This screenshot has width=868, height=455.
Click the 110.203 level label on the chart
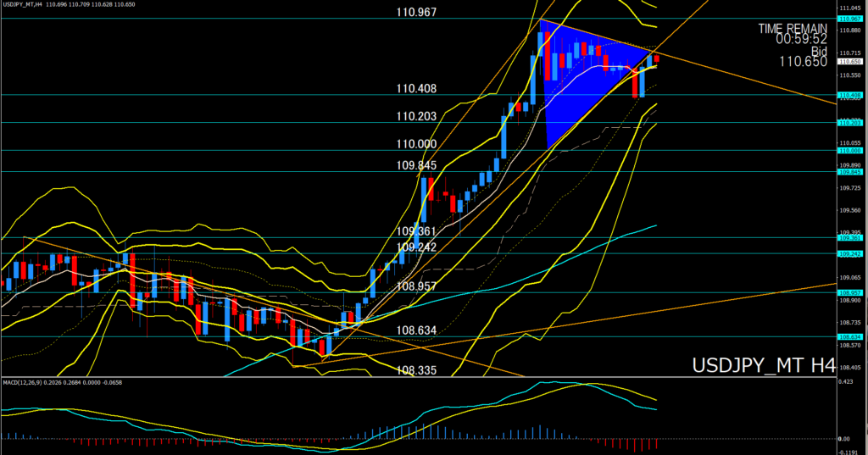click(416, 116)
